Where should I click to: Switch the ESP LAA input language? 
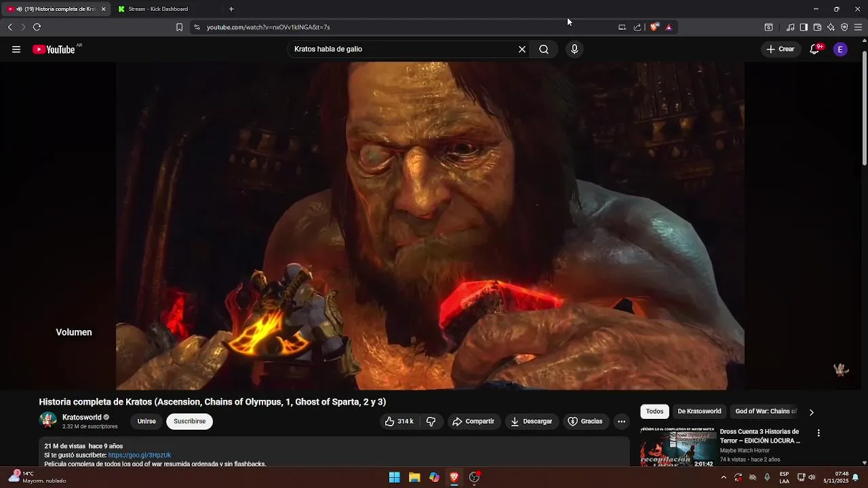tap(784, 477)
